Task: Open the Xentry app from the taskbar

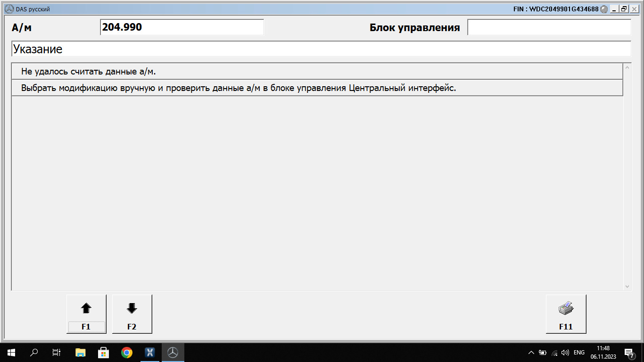Action: click(x=150, y=352)
